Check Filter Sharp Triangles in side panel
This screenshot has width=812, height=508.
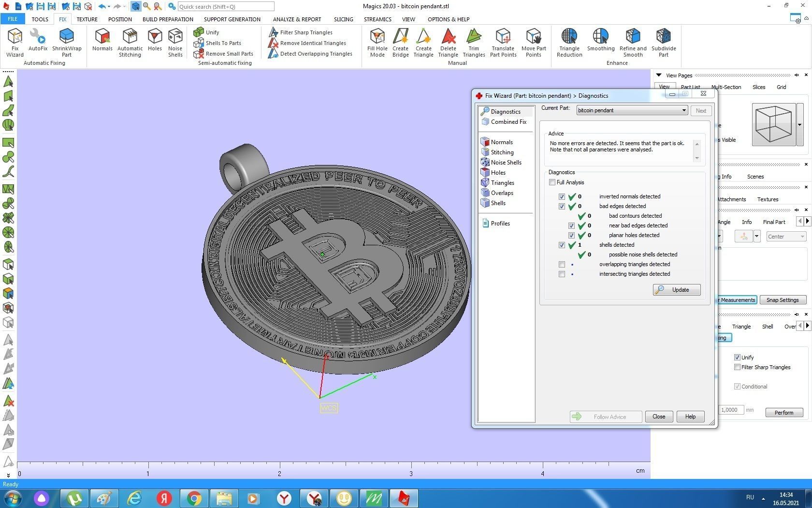click(737, 367)
